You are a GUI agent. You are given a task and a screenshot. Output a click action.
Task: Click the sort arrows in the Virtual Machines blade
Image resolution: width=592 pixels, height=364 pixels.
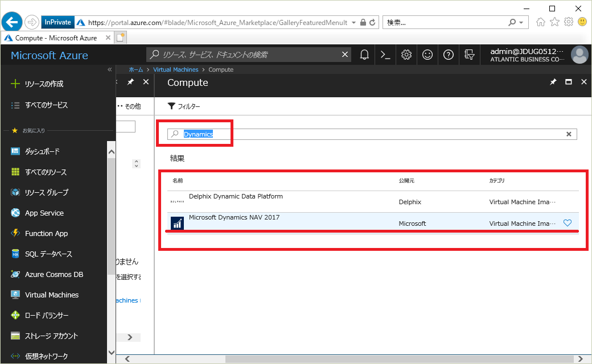(136, 164)
